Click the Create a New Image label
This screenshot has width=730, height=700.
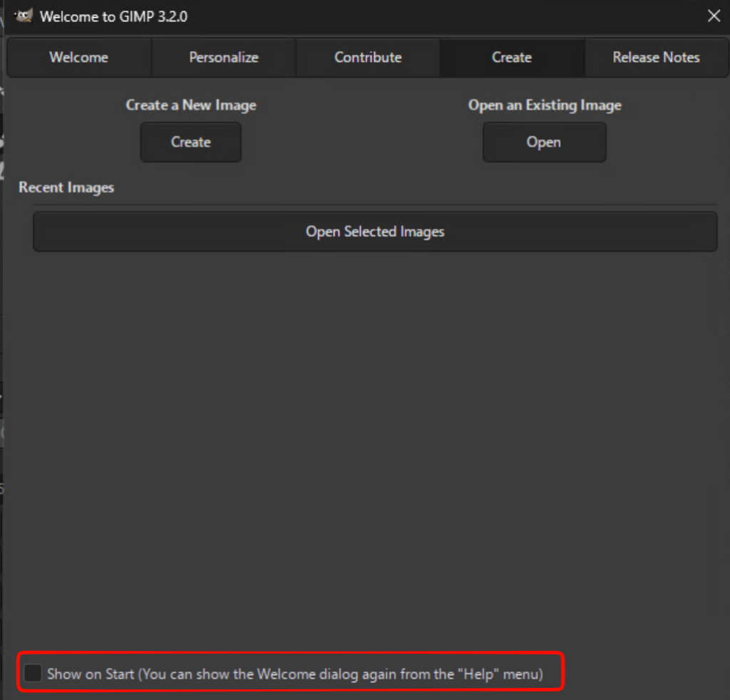(x=191, y=105)
